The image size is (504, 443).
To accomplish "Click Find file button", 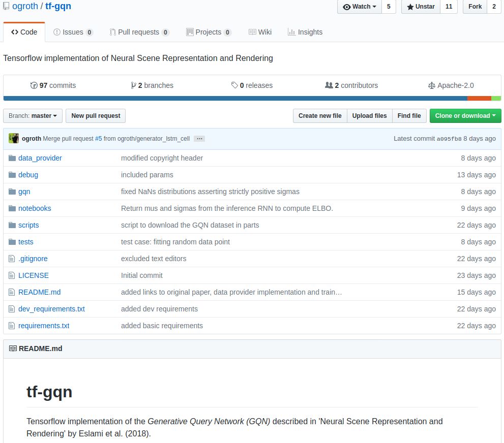I will pos(409,116).
